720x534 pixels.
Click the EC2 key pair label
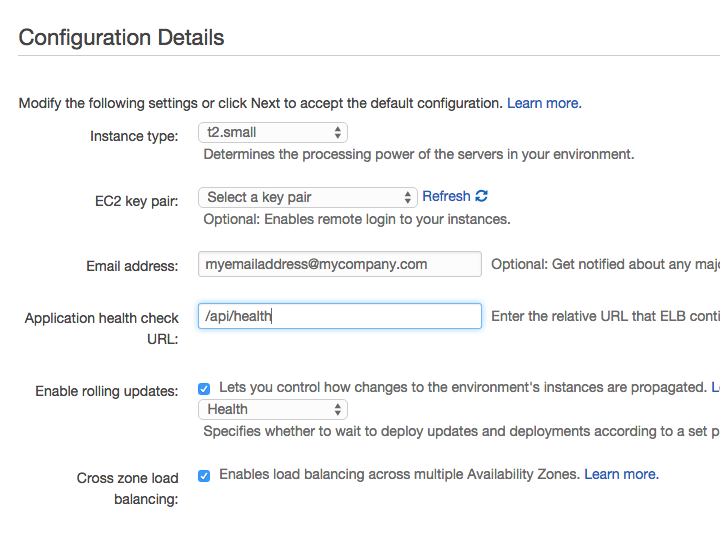pos(137,202)
